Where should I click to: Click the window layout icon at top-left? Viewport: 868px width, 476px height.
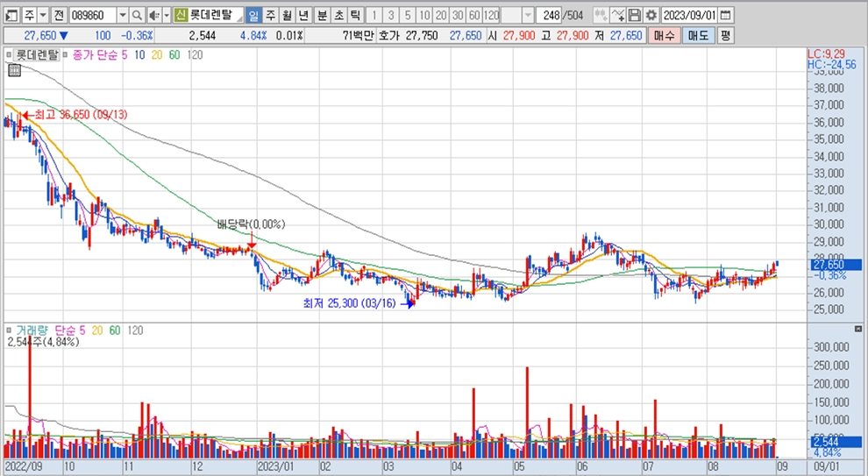tap(11, 16)
